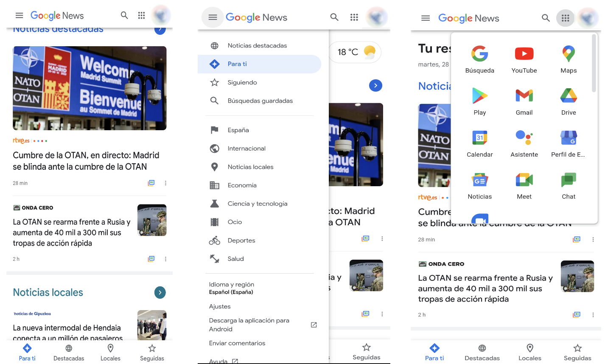Tap the blue chevron beside the drawer, middle screen
The image size is (605, 364).
pyautogui.click(x=375, y=85)
